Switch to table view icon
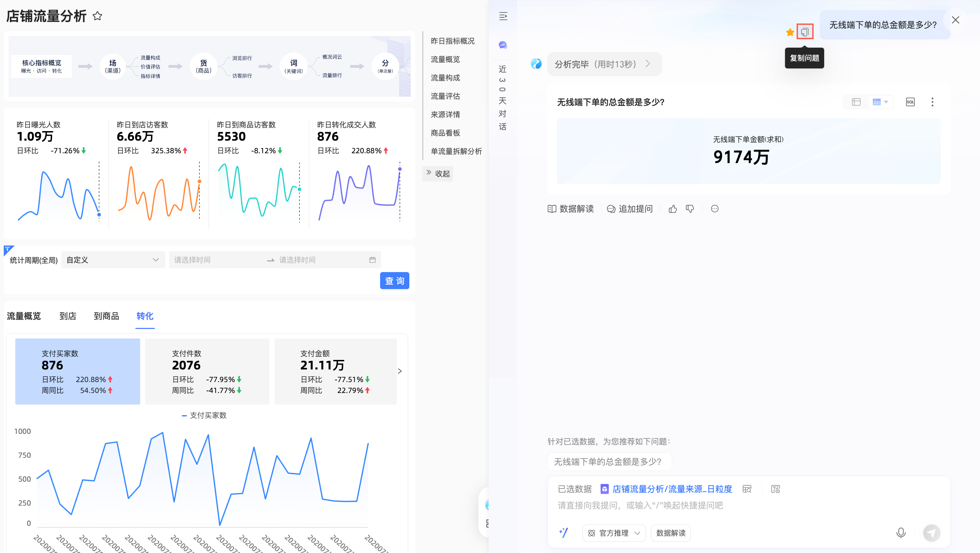 point(856,102)
